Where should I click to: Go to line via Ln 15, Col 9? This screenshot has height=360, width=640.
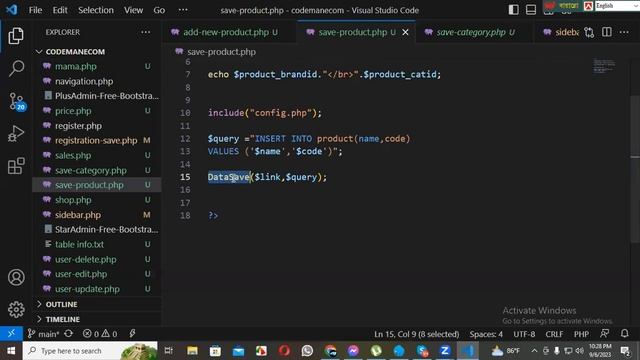pyautogui.click(x=416, y=334)
